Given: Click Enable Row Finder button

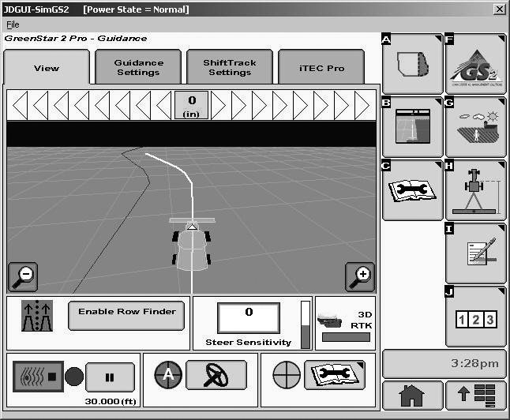Looking at the screenshot, I should tap(126, 313).
